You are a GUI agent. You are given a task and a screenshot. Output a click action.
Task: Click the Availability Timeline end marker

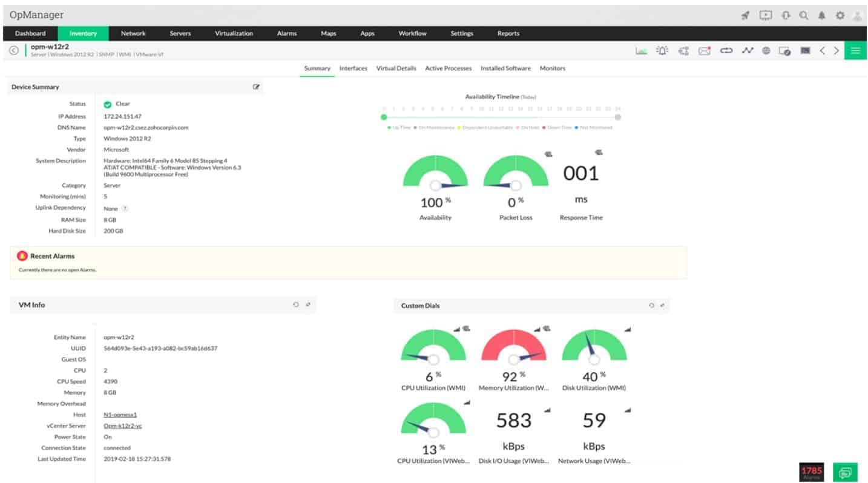point(618,117)
